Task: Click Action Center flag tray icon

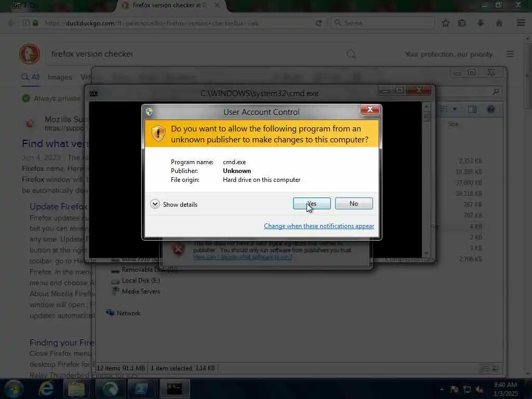Action: point(455,389)
